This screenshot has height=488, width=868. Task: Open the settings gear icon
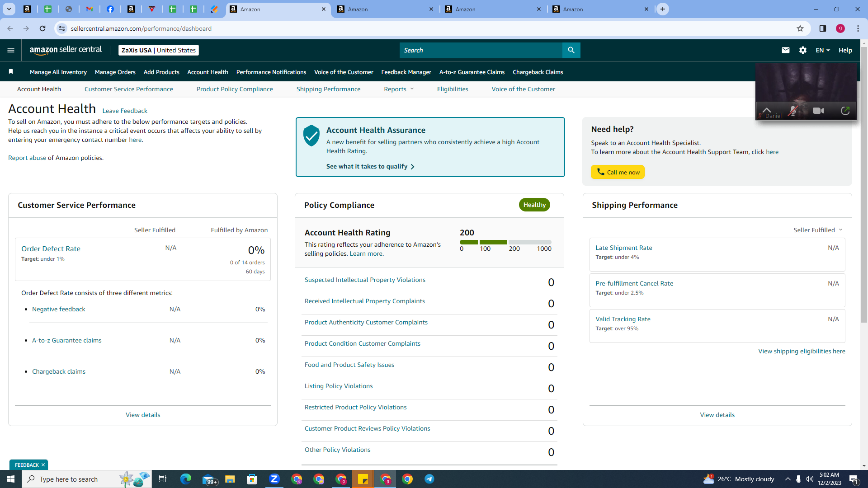[x=803, y=50]
